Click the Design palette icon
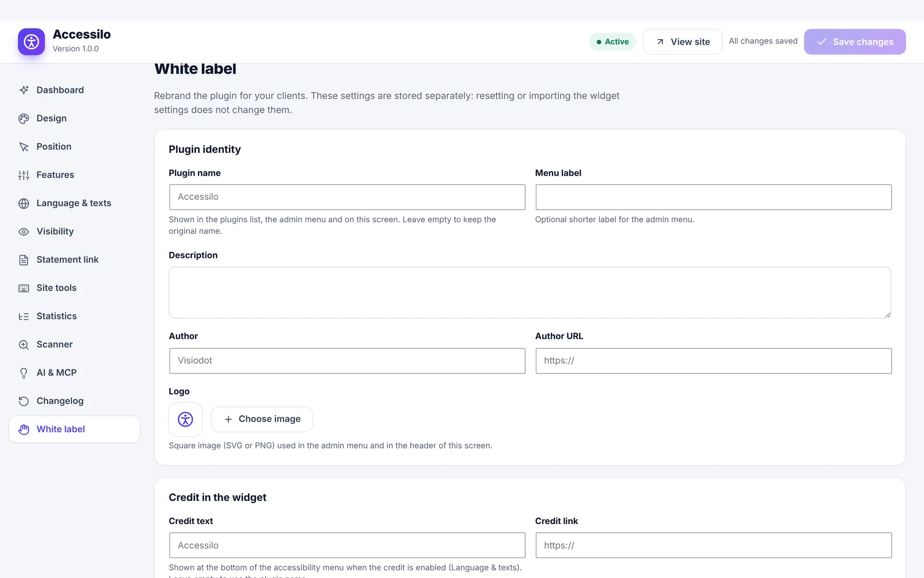This screenshot has height=578, width=924. (x=24, y=118)
